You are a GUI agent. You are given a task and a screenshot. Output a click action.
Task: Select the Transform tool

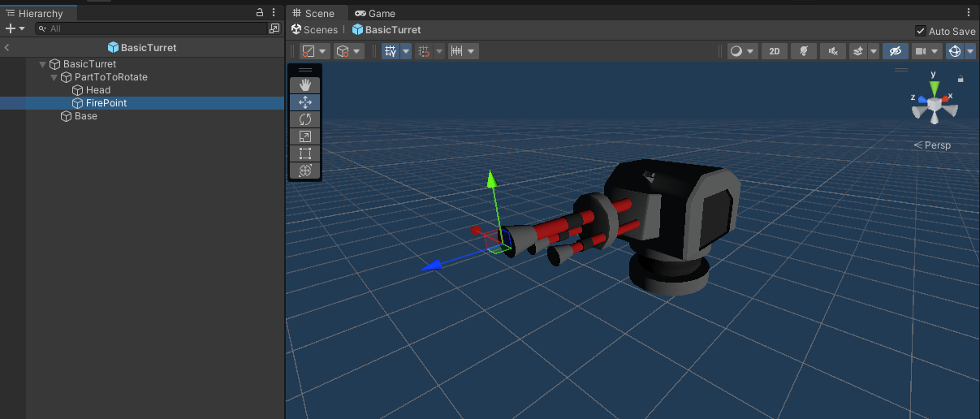pos(305,171)
